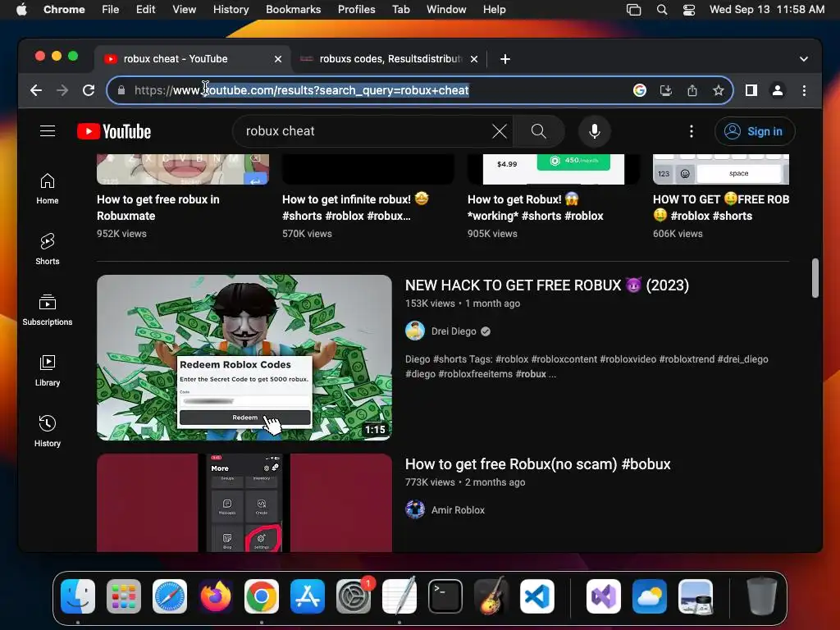Open Visual Studio Code from the dock
840x630 pixels.
pos(537,596)
